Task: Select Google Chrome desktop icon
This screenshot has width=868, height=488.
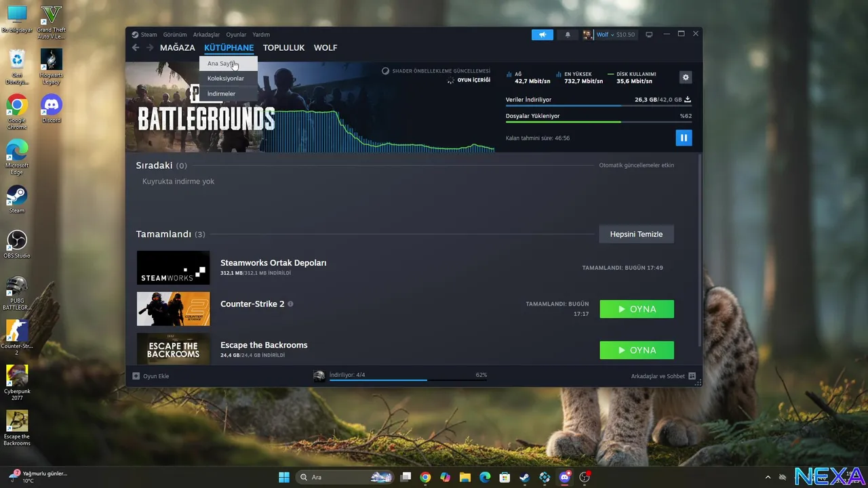Action: (x=16, y=113)
